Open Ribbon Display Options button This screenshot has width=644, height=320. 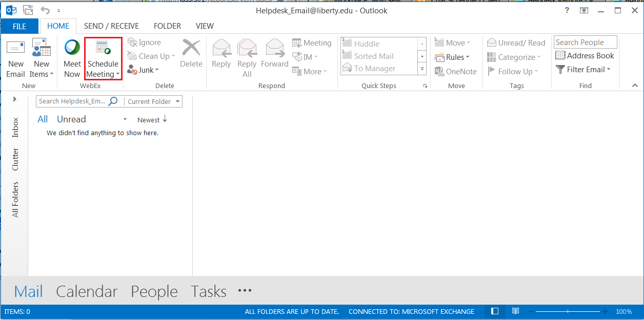(583, 10)
